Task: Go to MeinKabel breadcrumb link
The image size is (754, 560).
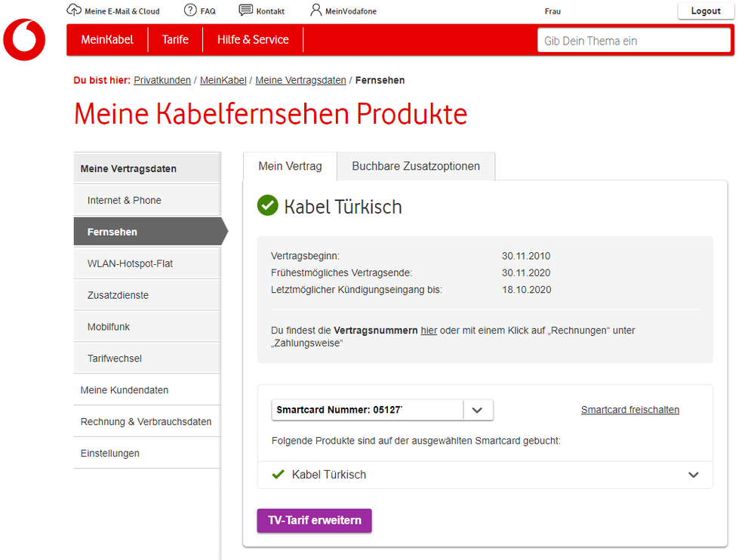Action: coord(223,80)
